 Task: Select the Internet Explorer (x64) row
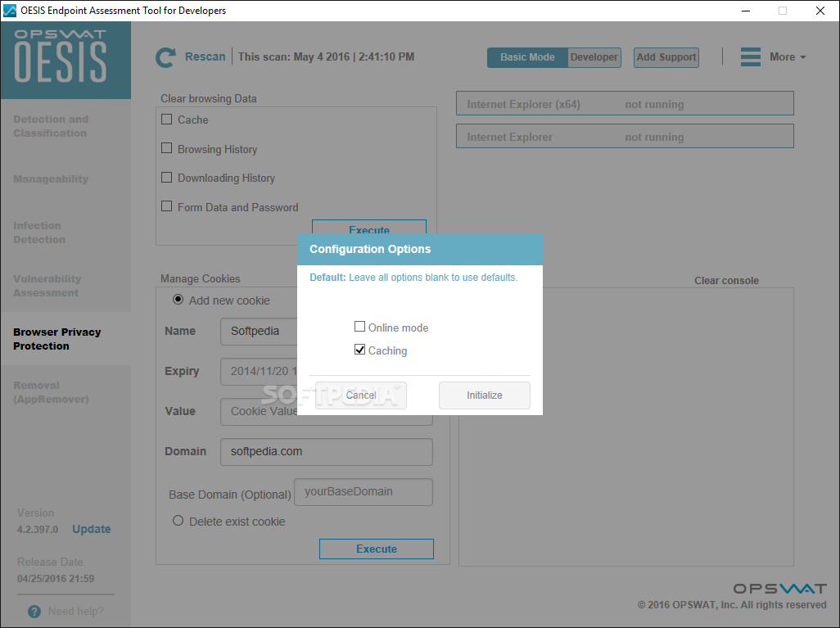tap(625, 103)
